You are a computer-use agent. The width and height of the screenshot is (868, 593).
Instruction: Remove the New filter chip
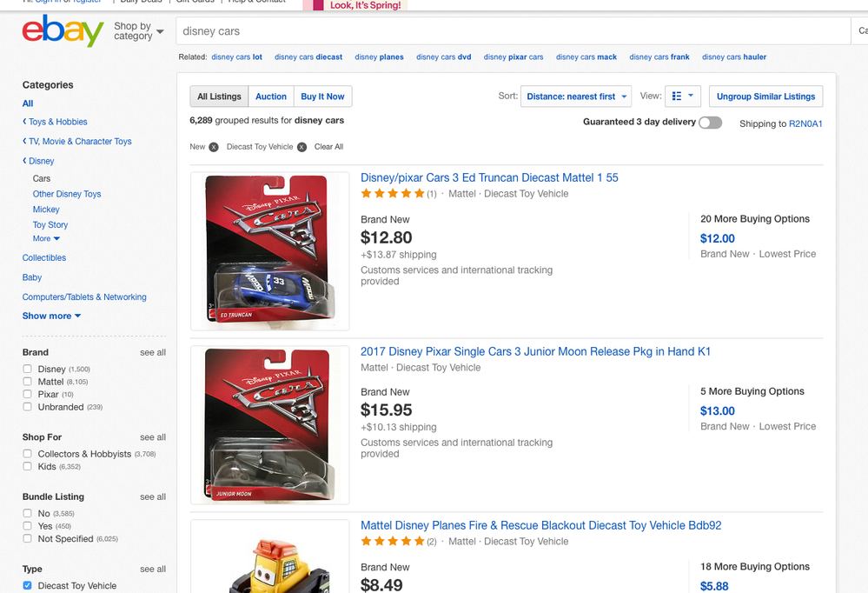pyautogui.click(x=214, y=147)
